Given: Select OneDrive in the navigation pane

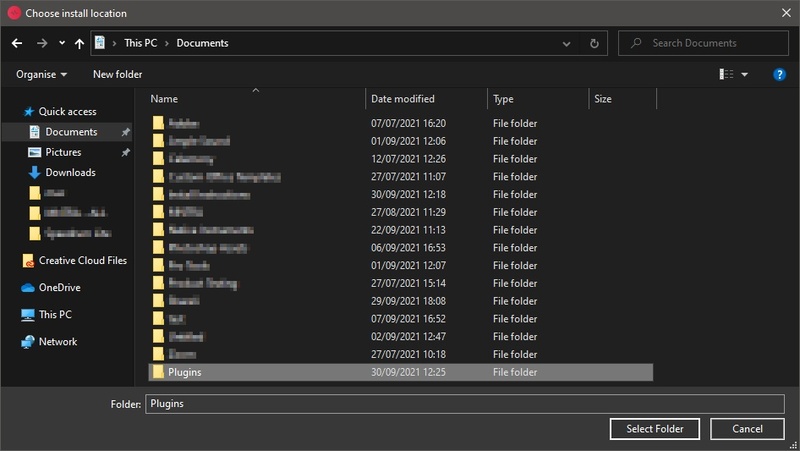Looking at the screenshot, I should (x=59, y=288).
